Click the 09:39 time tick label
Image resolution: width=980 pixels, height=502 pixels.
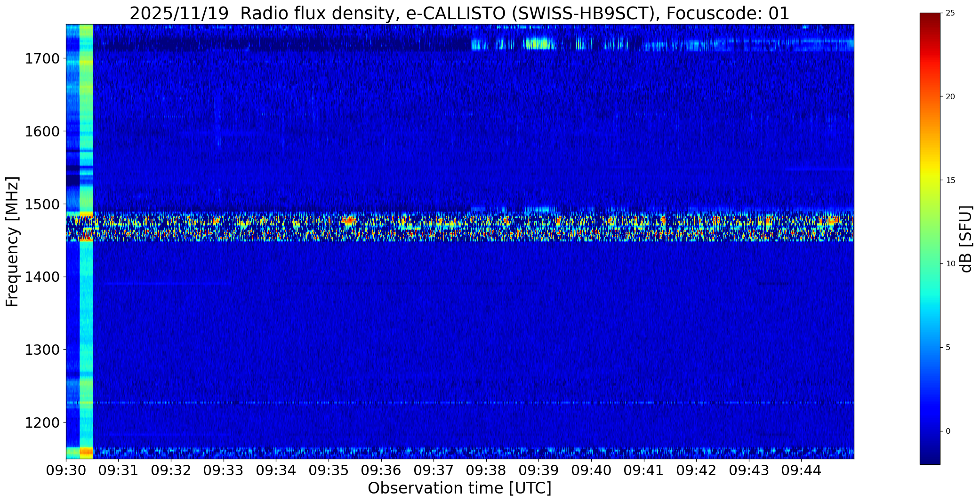pos(539,470)
